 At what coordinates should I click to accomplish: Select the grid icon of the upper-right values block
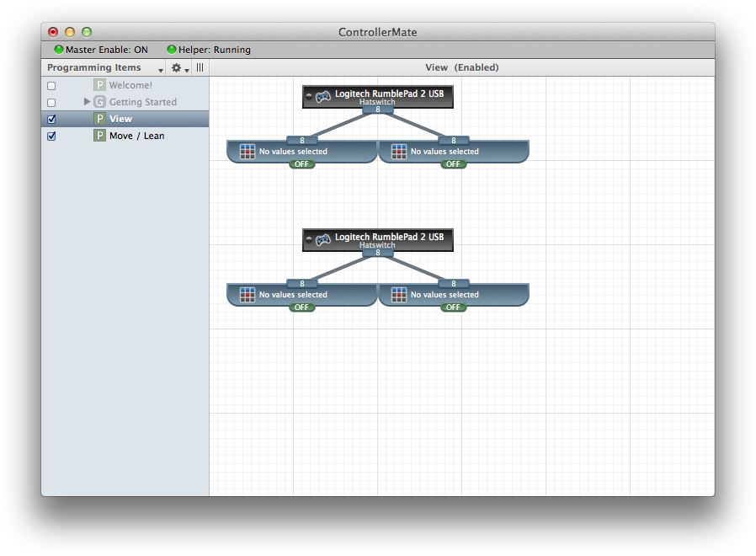(399, 152)
